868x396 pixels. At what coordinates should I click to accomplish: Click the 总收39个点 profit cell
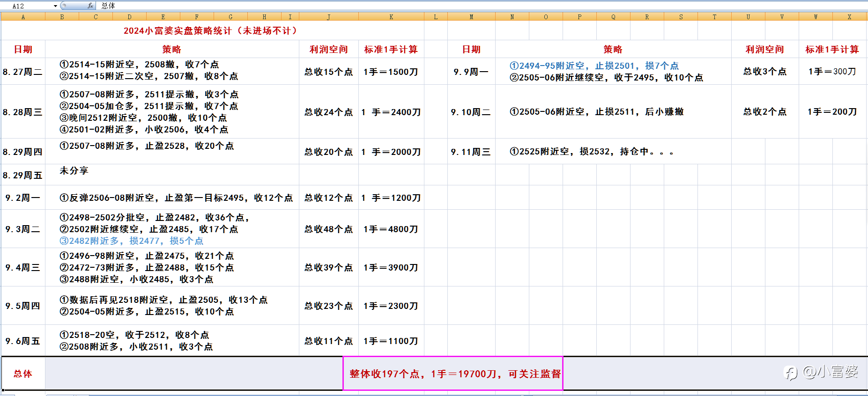tap(329, 267)
